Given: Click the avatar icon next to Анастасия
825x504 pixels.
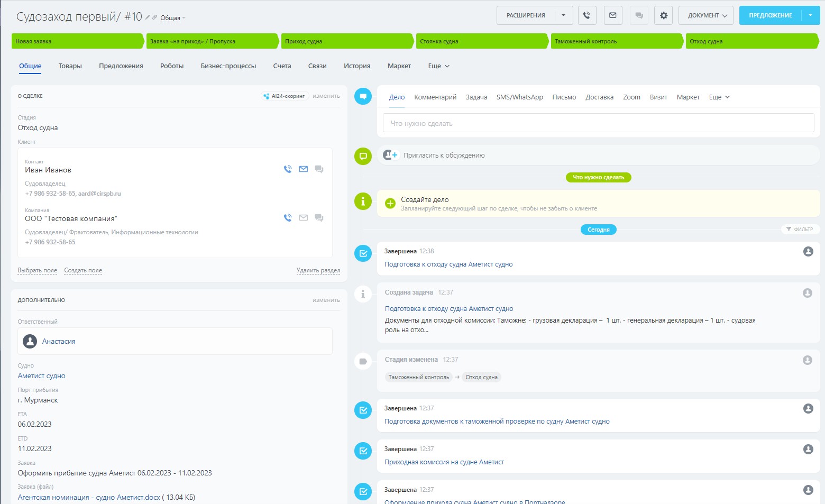Looking at the screenshot, I should click(x=30, y=341).
